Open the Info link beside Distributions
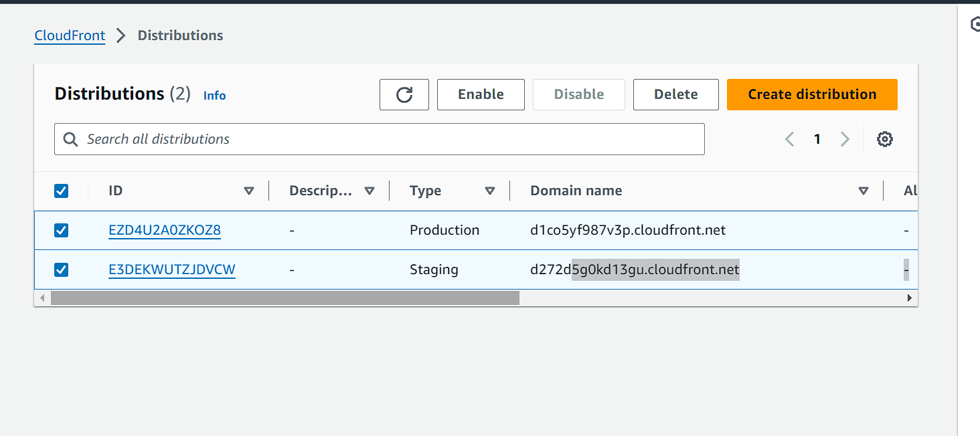Screen dimensions: 980x436 coord(214,96)
